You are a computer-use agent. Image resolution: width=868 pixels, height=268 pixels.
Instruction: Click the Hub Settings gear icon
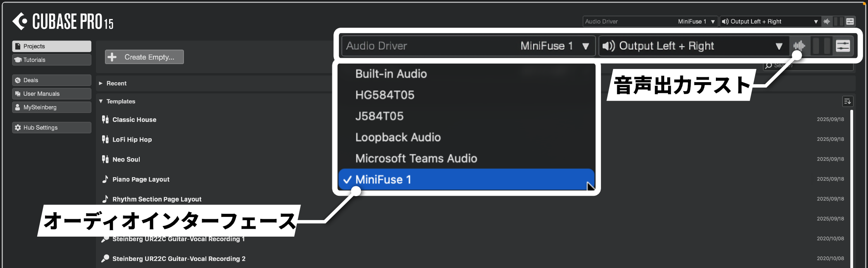18,128
